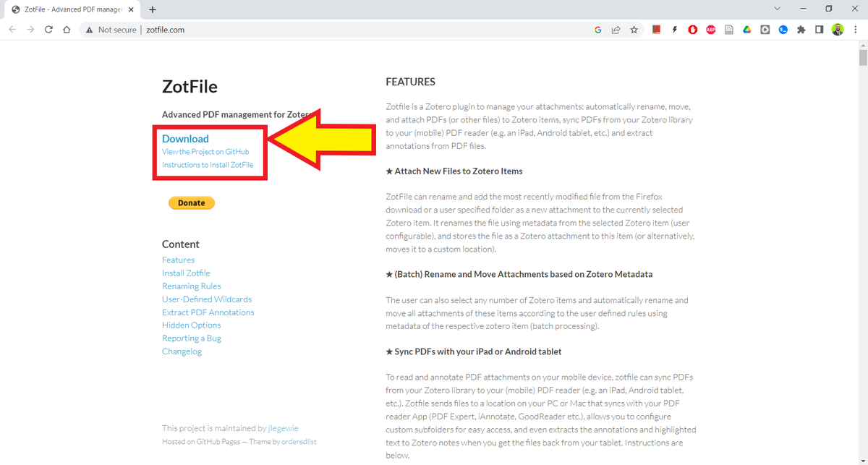The width and height of the screenshot is (868, 465).
Task: Click the yellow Donate button
Action: (191, 202)
